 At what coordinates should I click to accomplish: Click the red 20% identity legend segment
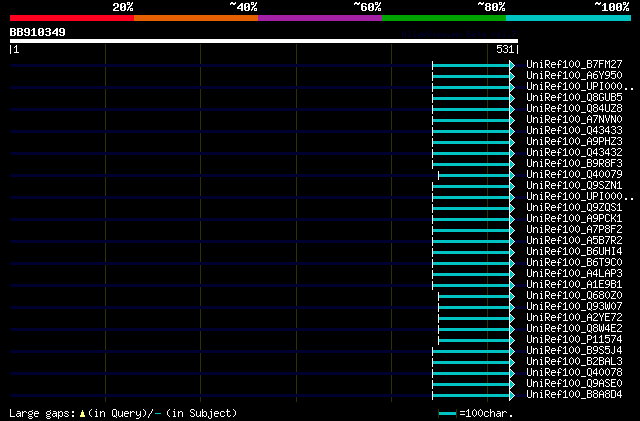point(72,18)
